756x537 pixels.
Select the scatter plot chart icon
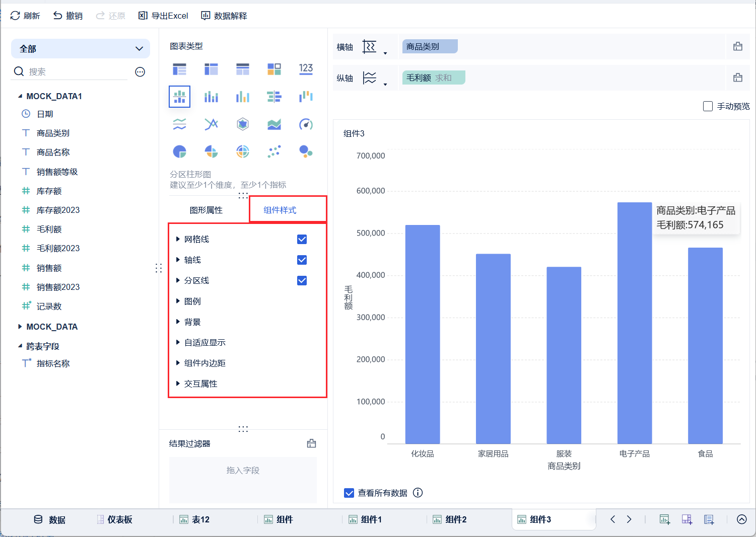tap(274, 151)
